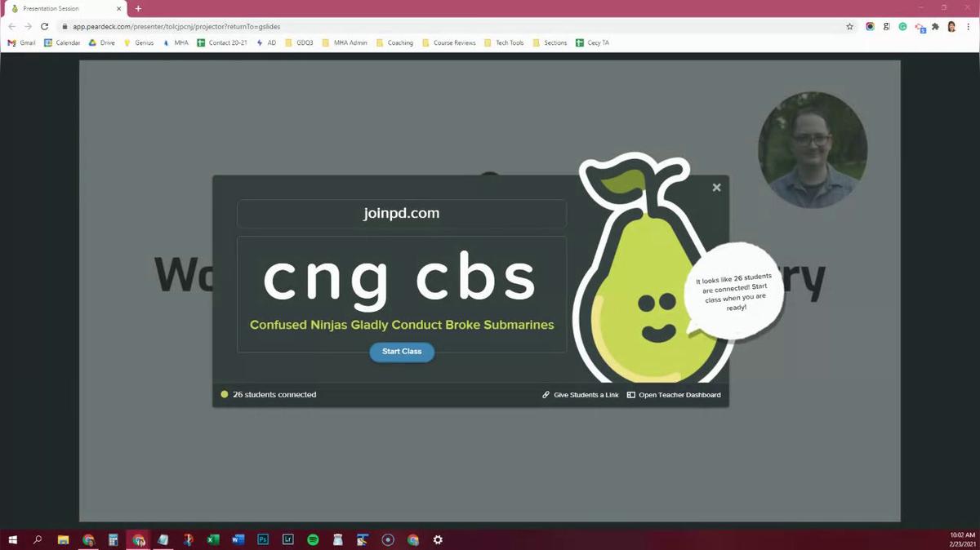Click the joinpd.com address field
The height and width of the screenshot is (550, 980).
[402, 214]
